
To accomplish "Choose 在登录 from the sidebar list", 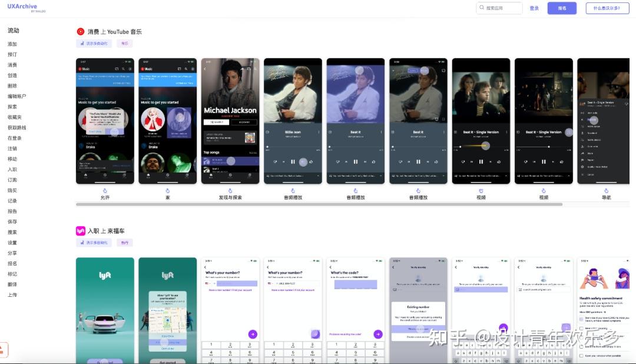I will [x=15, y=138].
